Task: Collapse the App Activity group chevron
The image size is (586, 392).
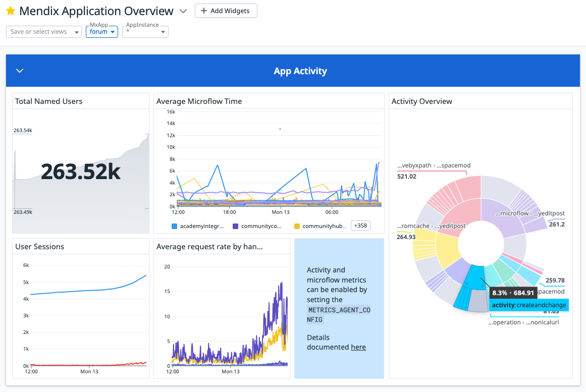Action: coord(20,71)
